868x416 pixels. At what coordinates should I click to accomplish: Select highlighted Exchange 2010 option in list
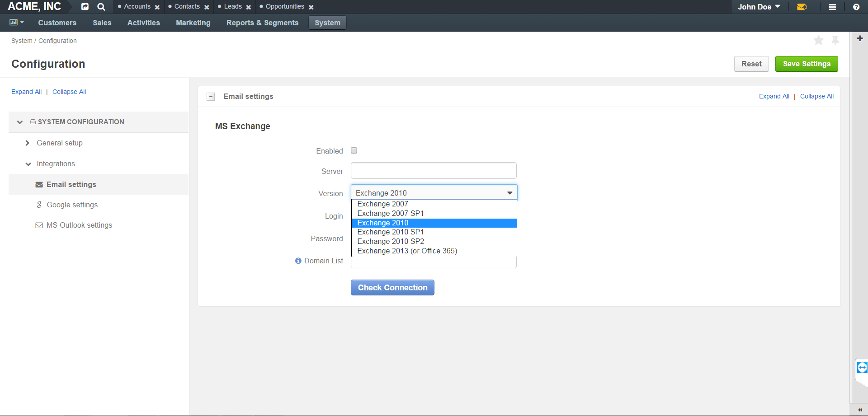pyautogui.click(x=434, y=223)
